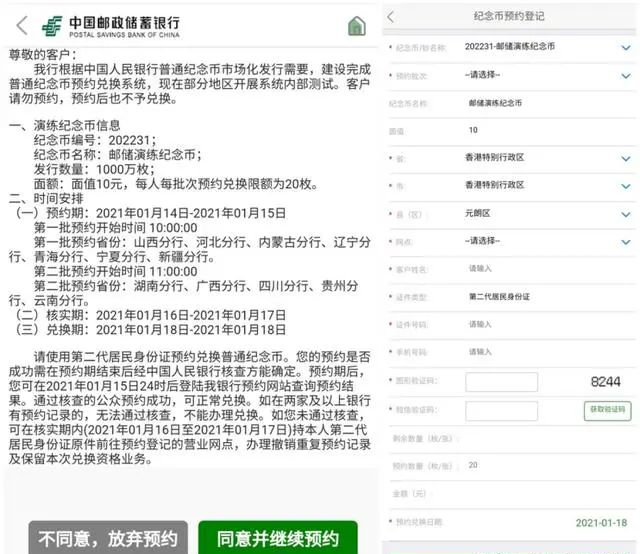Click the line 纪念币编号：202231
The image size is (640, 554).
click(95, 140)
